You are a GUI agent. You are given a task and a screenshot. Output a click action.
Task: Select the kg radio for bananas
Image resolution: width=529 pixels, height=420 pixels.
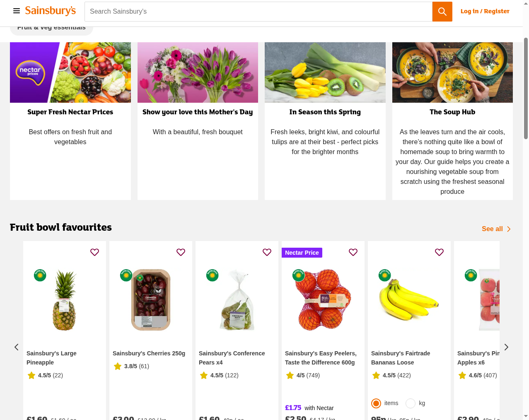[x=410, y=403]
